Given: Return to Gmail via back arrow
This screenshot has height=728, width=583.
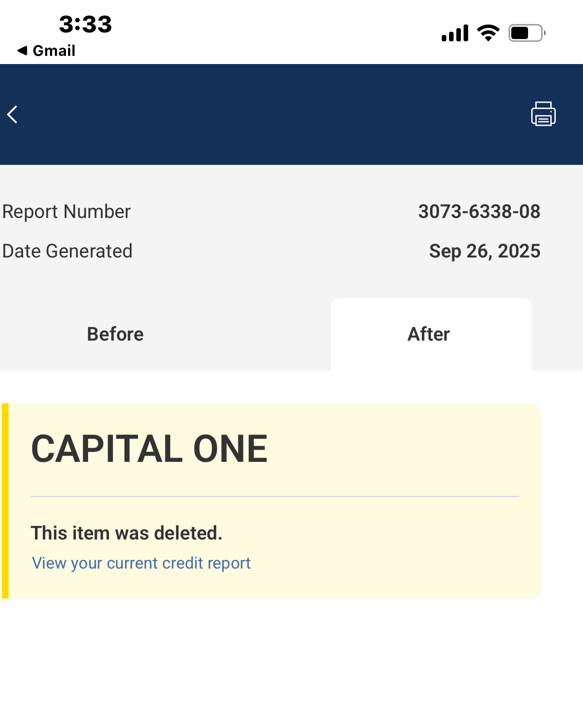Looking at the screenshot, I should tap(23, 50).
